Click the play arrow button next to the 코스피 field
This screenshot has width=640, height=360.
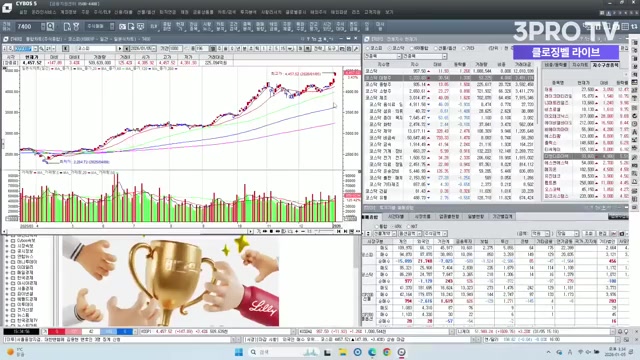pyautogui.click(x=120, y=49)
